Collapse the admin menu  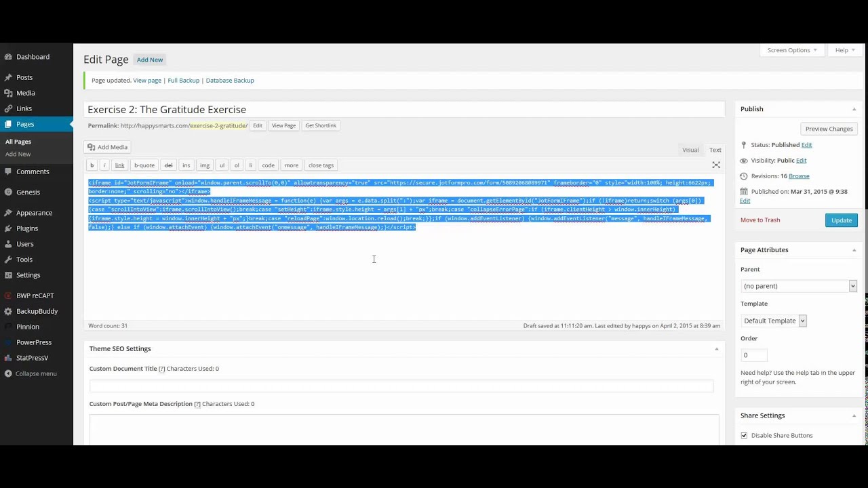(x=31, y=373)
